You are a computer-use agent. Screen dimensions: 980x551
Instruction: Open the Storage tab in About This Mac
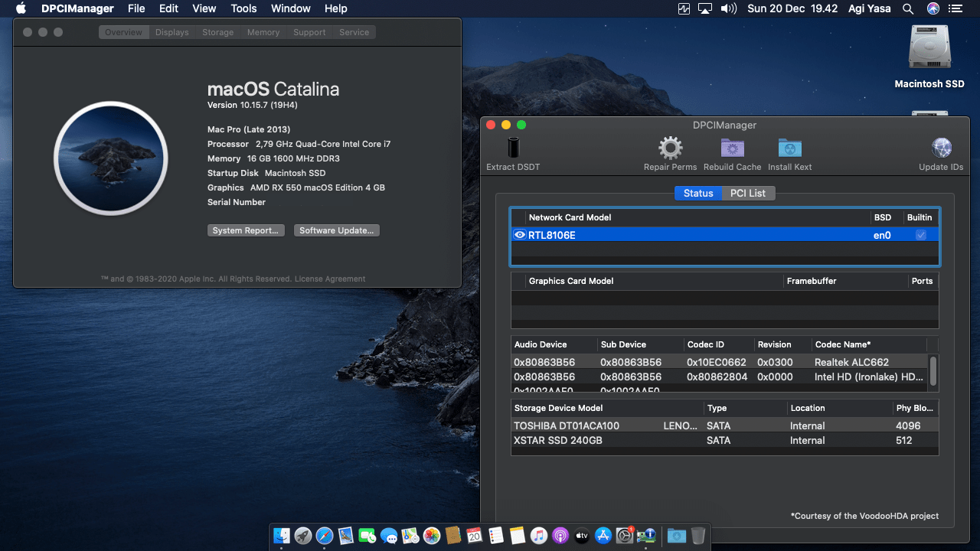218,32
